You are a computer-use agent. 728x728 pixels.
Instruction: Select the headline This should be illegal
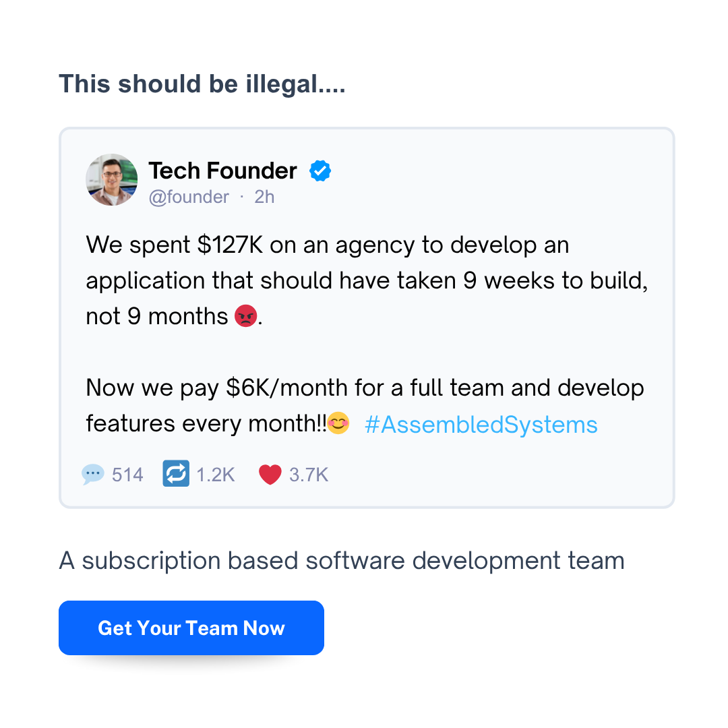coord(202,84)
